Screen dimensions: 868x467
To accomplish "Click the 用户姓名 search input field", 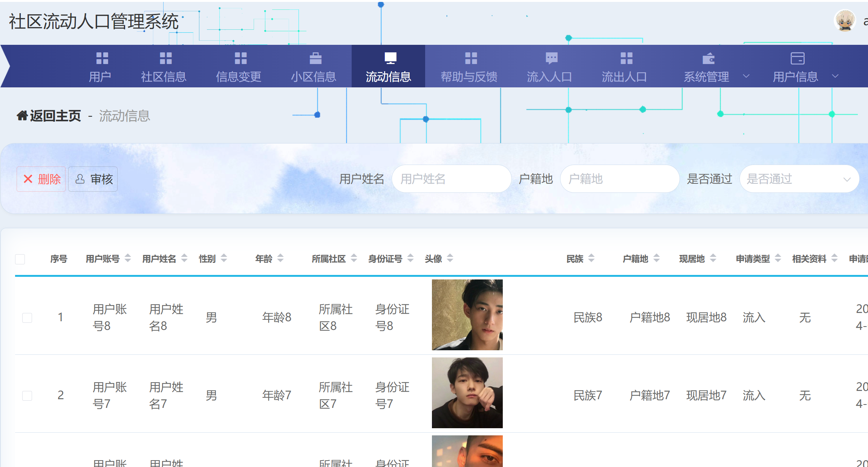I will 451,179.
